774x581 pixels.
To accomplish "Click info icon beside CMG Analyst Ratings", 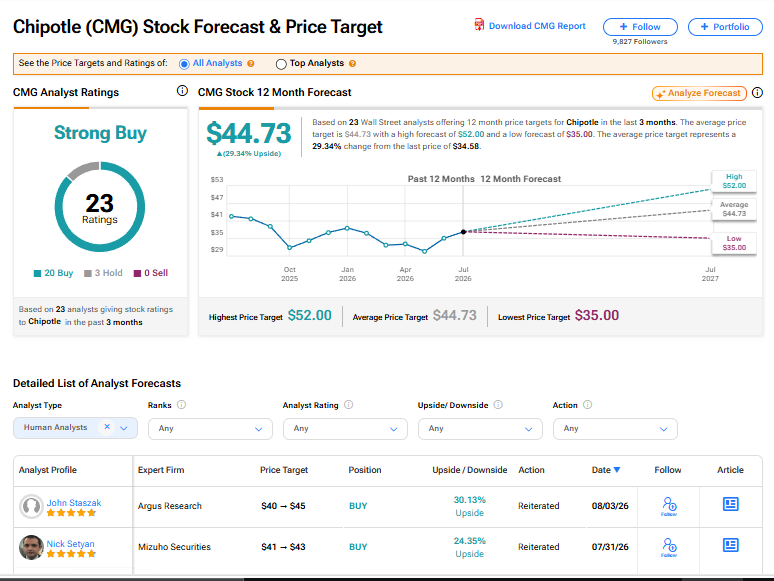I will 182,91.
